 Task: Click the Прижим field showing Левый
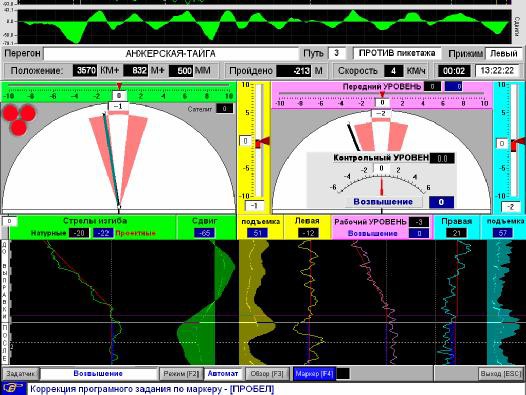pyautogui.click(x=504, y=53)
